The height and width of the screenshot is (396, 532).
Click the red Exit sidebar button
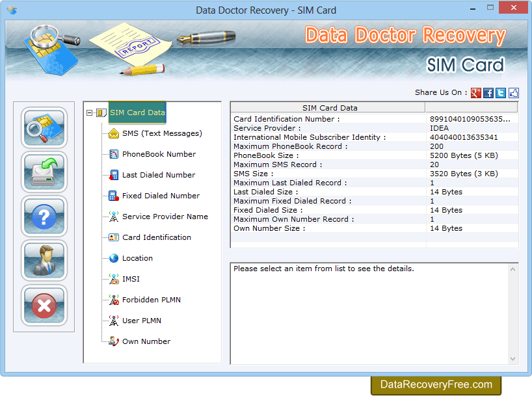coord(44,305)
